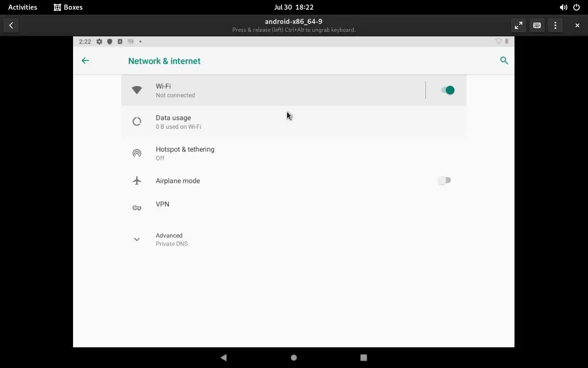This screenshot has width=588, height=368.
Task: Tap the Android recents square button
Action: 364,357
